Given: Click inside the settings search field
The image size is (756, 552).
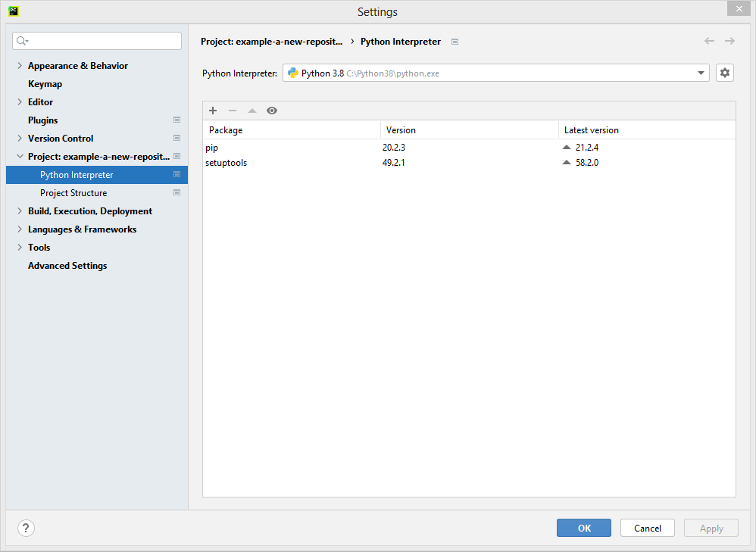Looking at the screenshot, I should [97, 40].
